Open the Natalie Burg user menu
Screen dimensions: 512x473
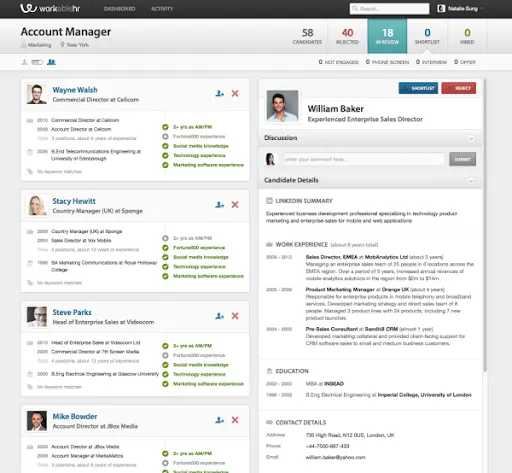(460, 9)
